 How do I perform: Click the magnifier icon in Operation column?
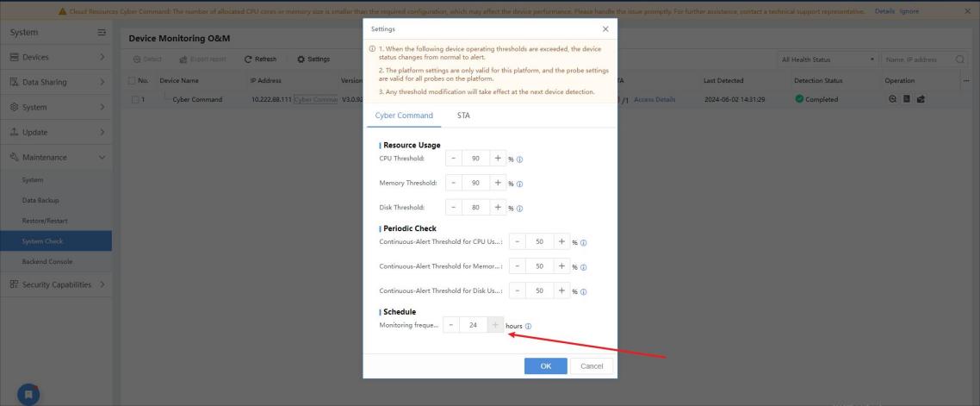892,99
